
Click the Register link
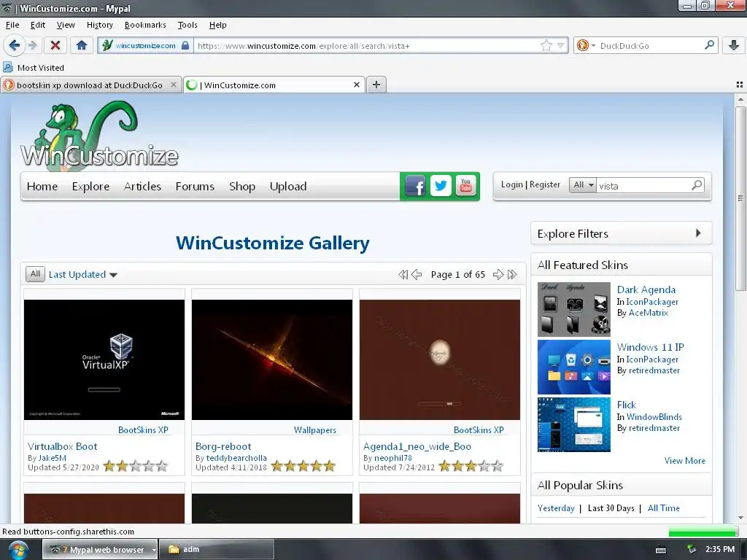tap(544, 184)
